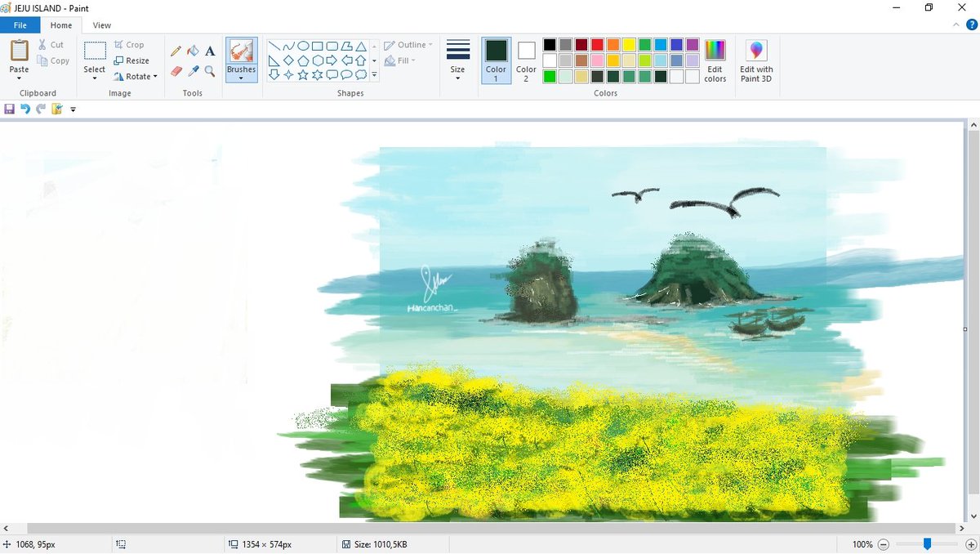Open the Edit colors dialog
980x554 pixels.
[x=715, y=60]
